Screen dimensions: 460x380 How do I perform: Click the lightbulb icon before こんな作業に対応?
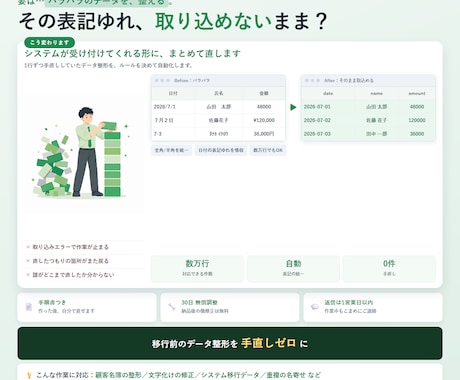point(29,375)
